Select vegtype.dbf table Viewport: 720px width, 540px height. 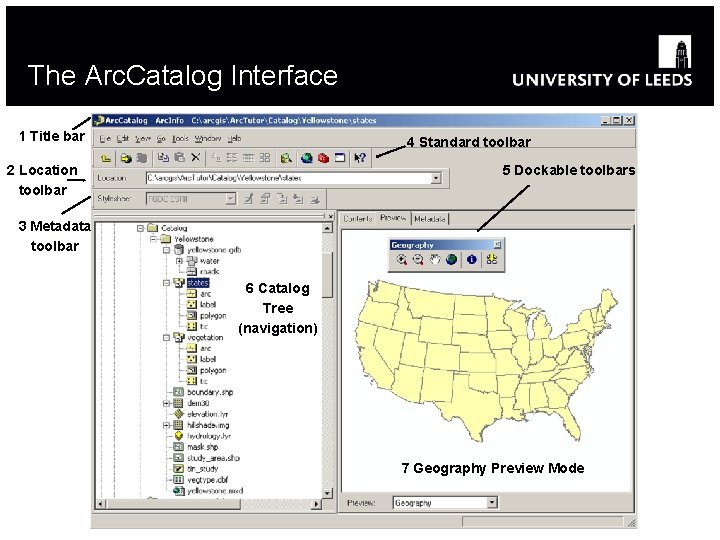(208, 480)
